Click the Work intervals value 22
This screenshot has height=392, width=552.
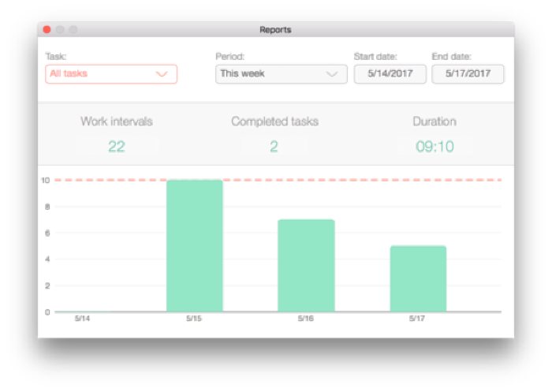coord(117,147)
